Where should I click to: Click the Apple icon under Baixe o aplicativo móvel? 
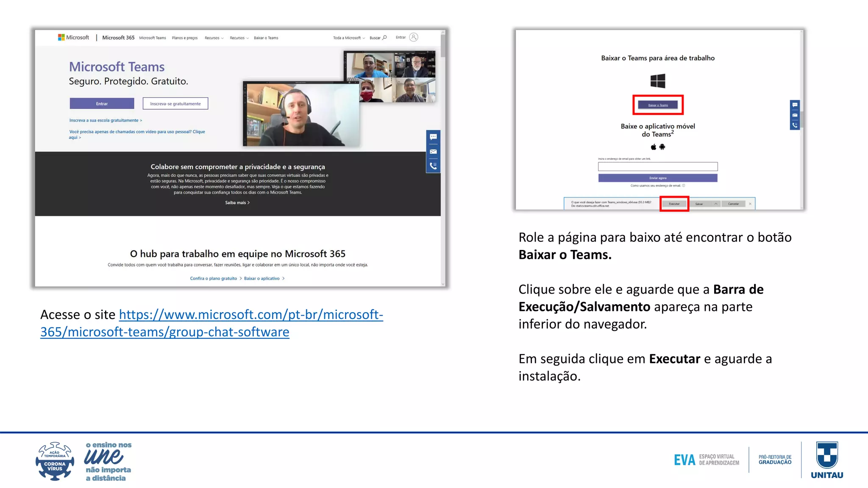tap(654, 147)
